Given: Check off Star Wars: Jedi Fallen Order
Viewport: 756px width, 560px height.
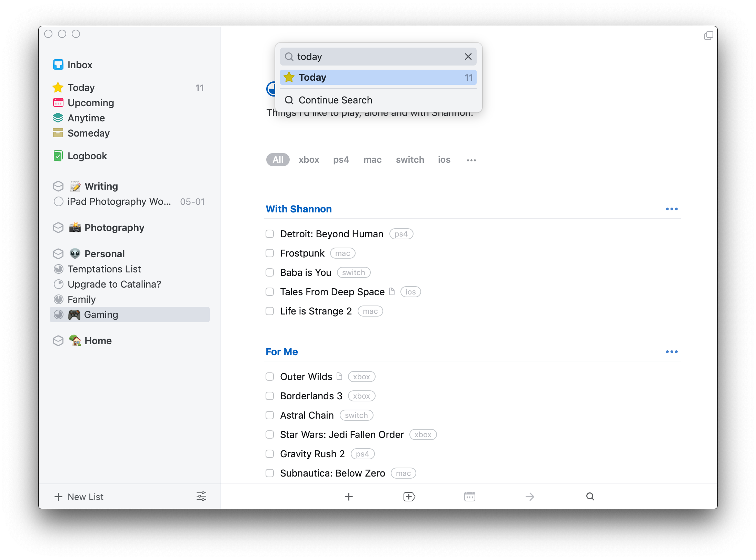Looking at the screenshot, I should 270,434.
